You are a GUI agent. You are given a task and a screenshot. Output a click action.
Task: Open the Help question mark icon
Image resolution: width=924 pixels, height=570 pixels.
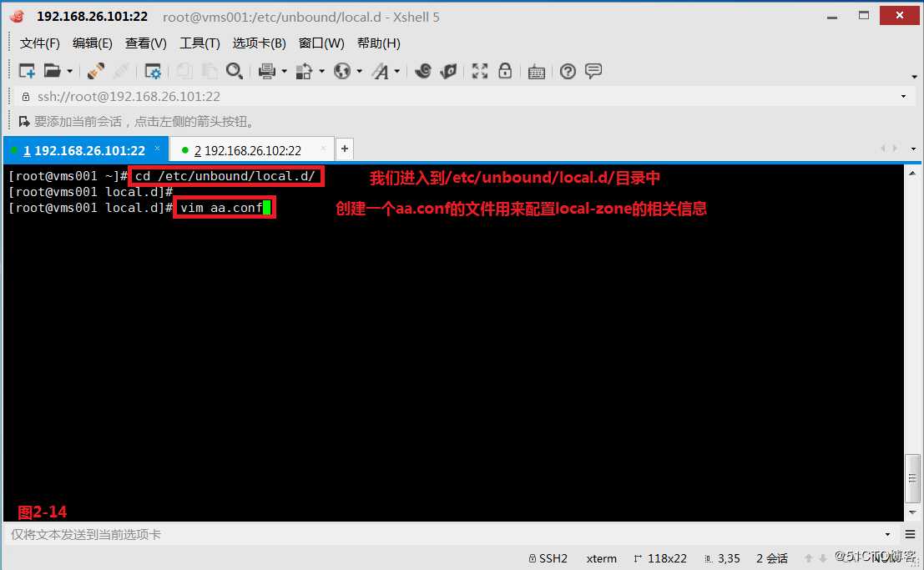(x=568, y=71)
